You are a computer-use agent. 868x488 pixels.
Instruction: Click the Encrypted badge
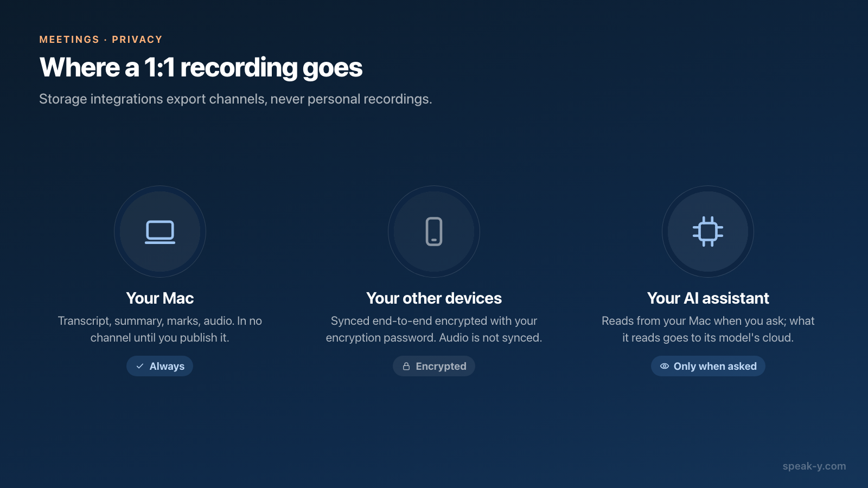pos(434,366)
